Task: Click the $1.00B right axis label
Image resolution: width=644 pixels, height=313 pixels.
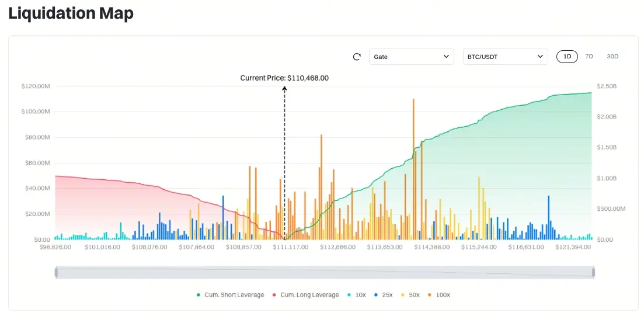Action: tap(607, 178)
